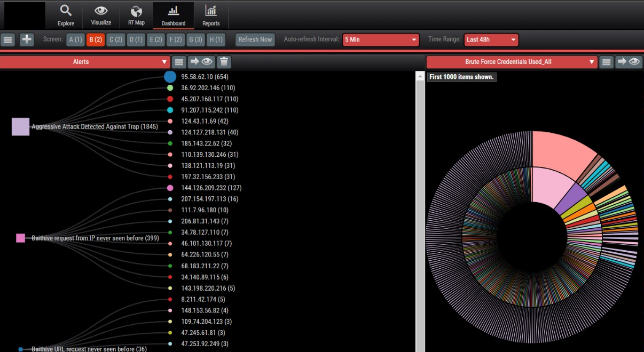Click the Refresh Now button
Viewport: 644px width, 352px height.
(x=255, y=39)
